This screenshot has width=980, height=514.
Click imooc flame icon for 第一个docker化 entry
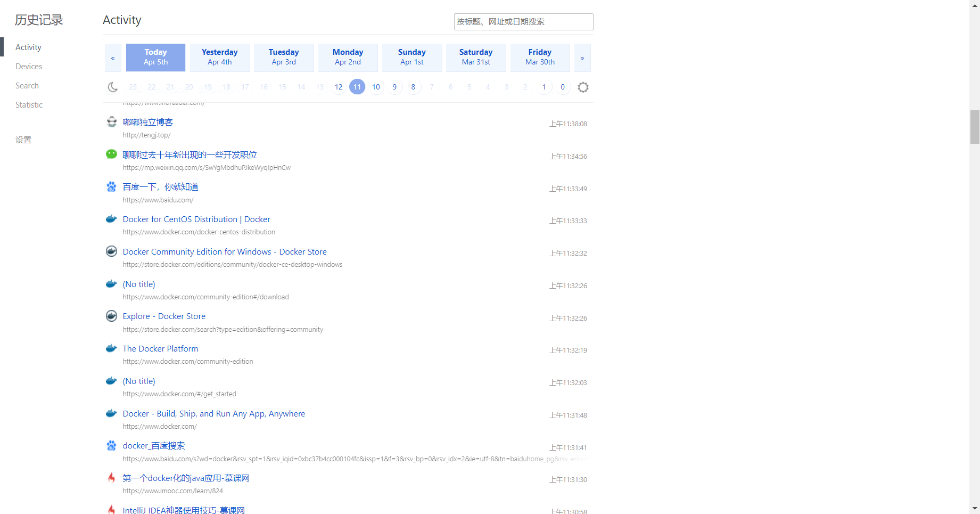(x=111, y=478)
